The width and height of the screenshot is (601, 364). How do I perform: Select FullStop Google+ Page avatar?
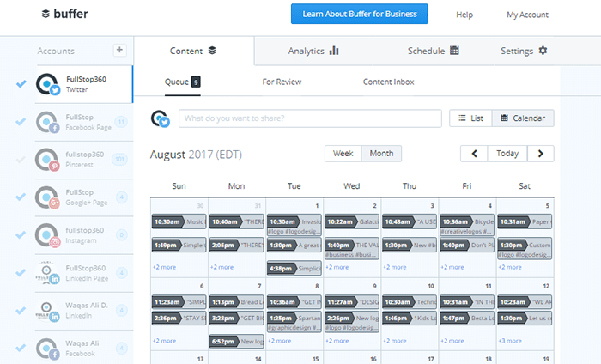coord(47,197)
